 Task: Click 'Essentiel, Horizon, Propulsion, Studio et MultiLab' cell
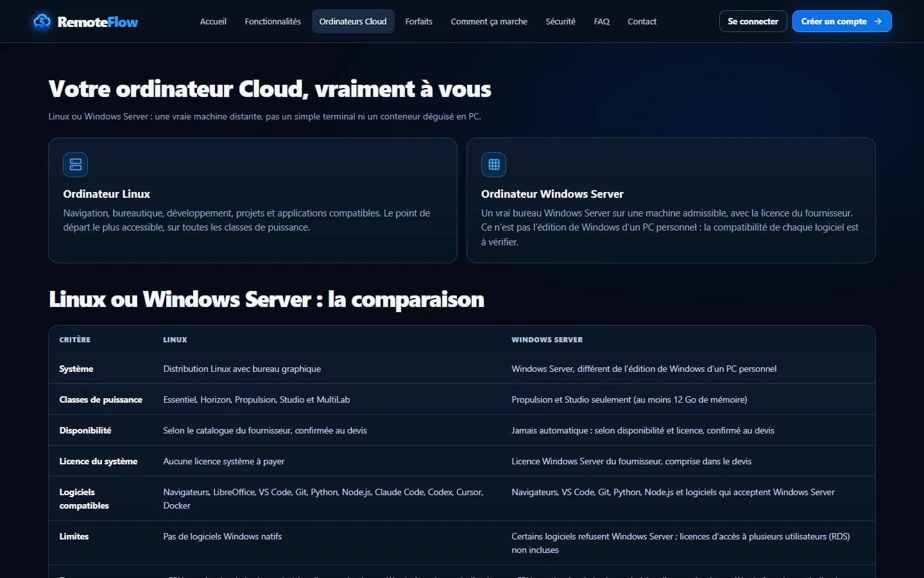coord(257,399)
